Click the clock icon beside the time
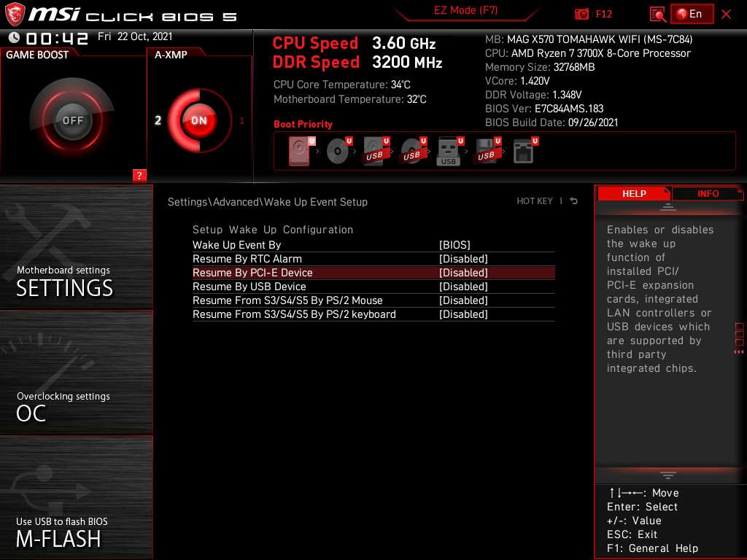 (x=14, y=38)
